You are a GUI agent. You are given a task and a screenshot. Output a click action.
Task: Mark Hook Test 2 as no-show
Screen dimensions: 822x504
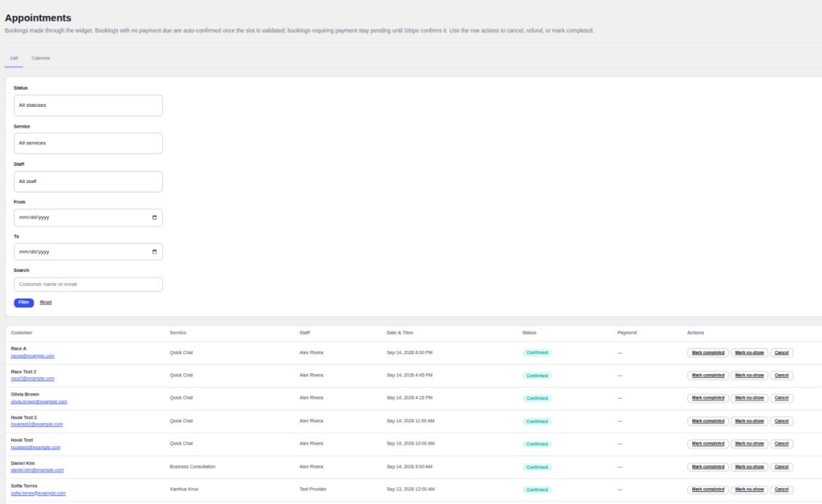click(x=749, y=421)
